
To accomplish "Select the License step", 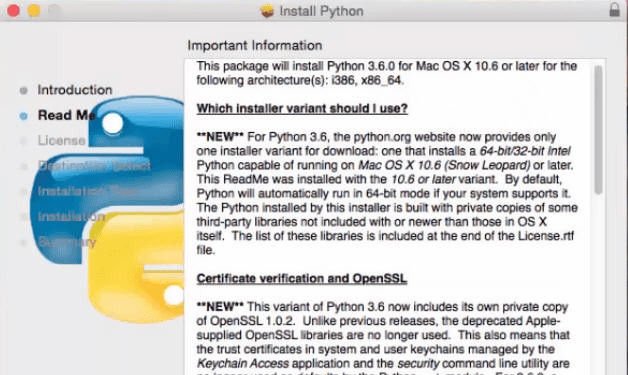I will pyautogui.click(x=61, y=141).
